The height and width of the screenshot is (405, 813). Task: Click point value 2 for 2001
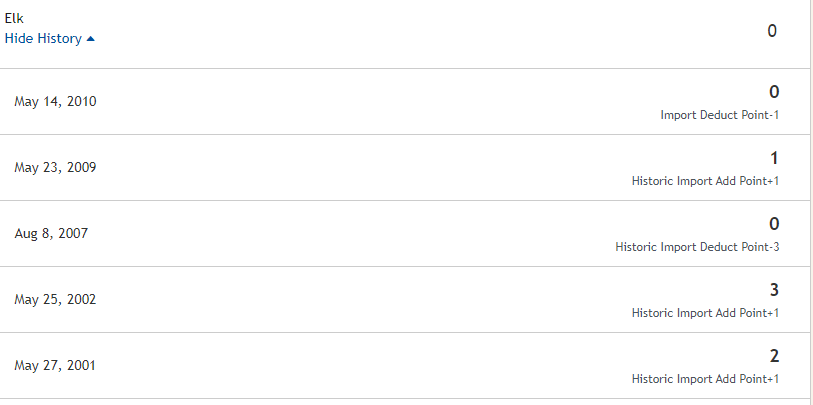[774, 356]
